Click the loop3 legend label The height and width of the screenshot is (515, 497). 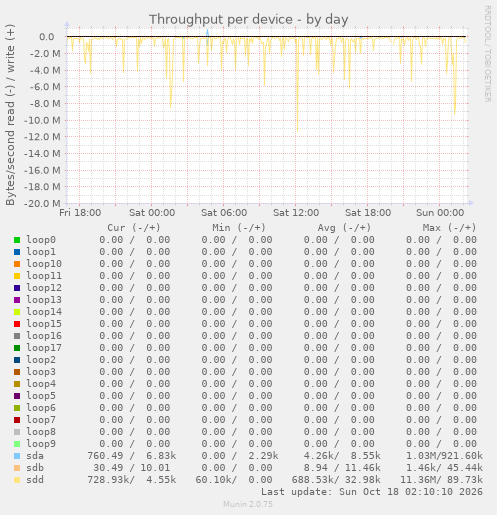pos(41,372)
